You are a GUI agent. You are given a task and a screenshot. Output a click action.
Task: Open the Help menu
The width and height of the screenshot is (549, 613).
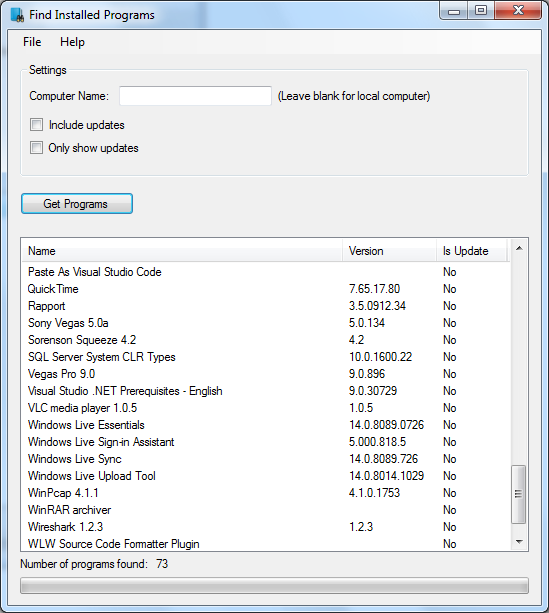coord(72,42)
